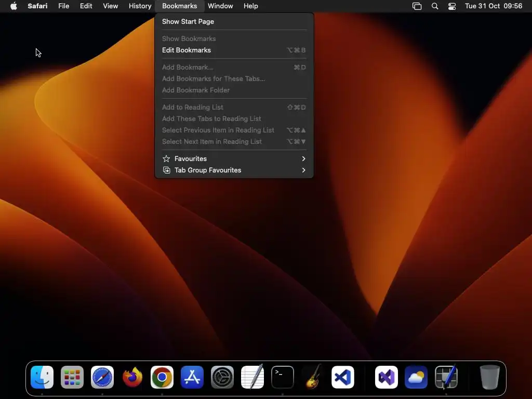Open the Window menu

pos(220,6)
